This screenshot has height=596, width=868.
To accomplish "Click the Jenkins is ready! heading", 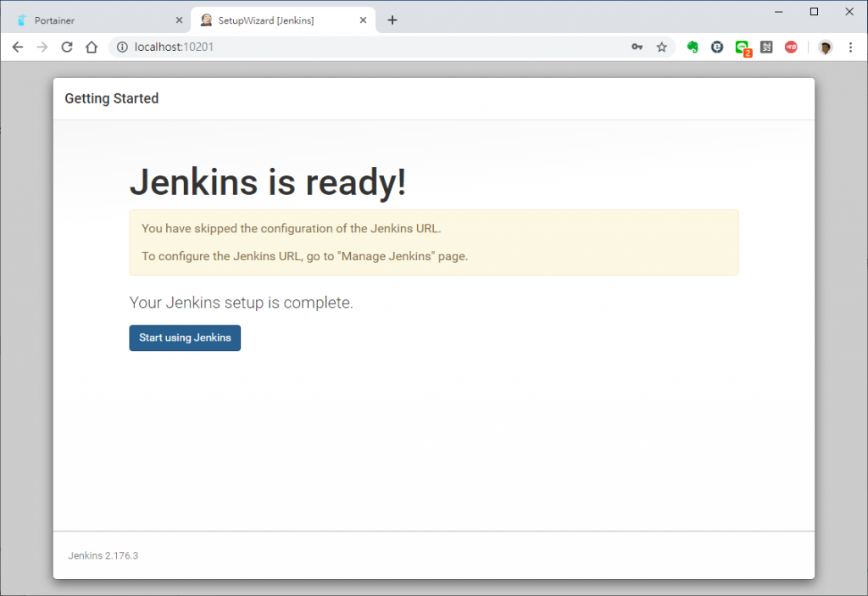I will (x=268, y=181).
